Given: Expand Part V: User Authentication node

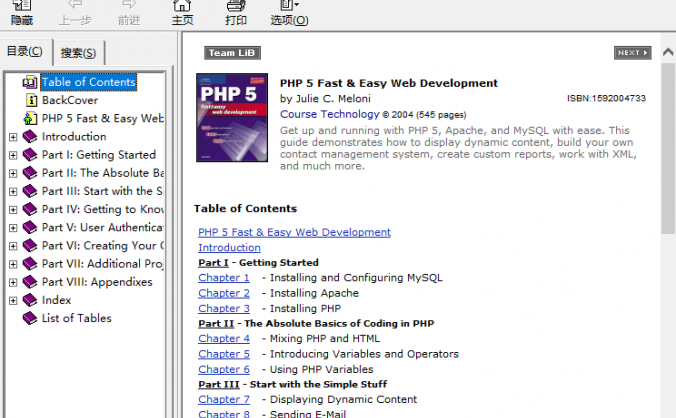Looking at the screenshot, I should 13,228.
